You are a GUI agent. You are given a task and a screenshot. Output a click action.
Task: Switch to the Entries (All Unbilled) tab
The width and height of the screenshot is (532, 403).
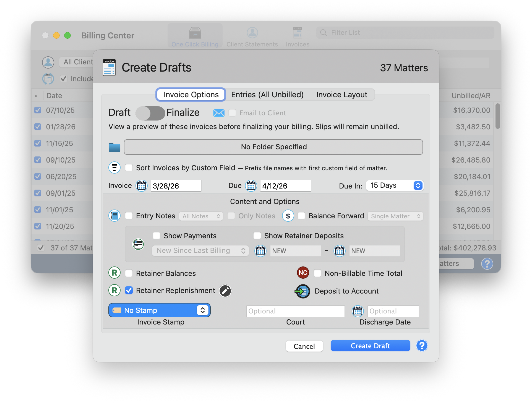click(x=267, y=95)
